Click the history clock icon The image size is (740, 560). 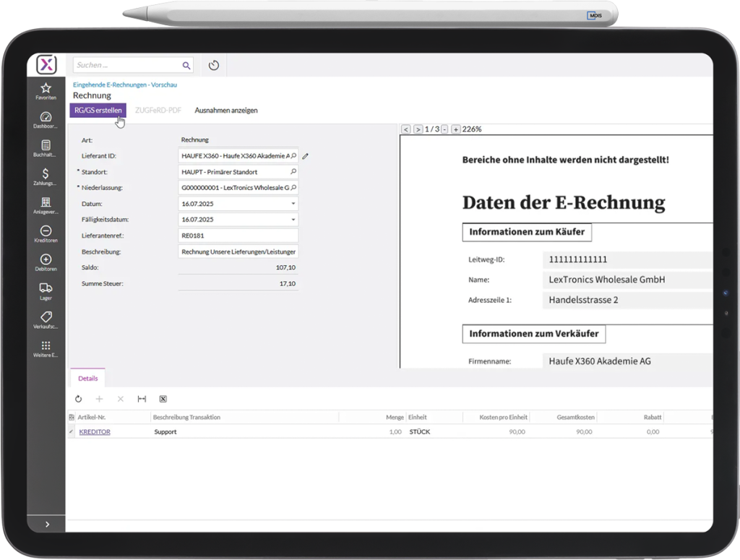click(x=213, y=66)
